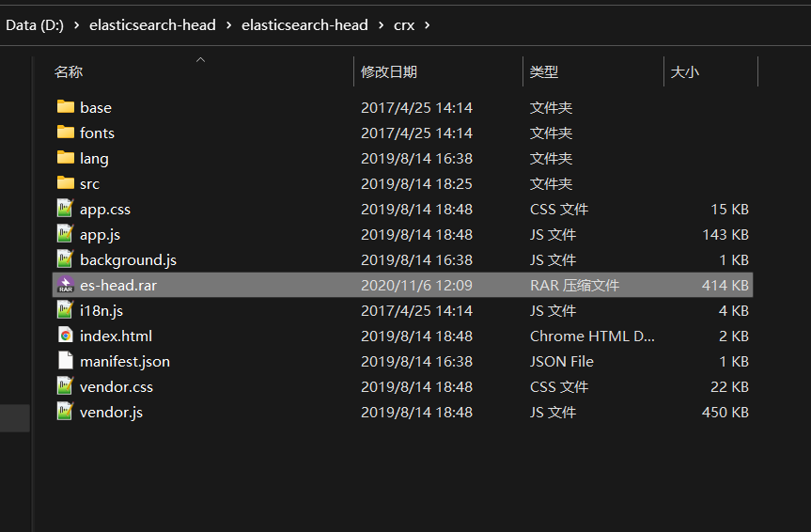
Task: Select the file name src
Action: pyautogui.click(x=89, y=183)
